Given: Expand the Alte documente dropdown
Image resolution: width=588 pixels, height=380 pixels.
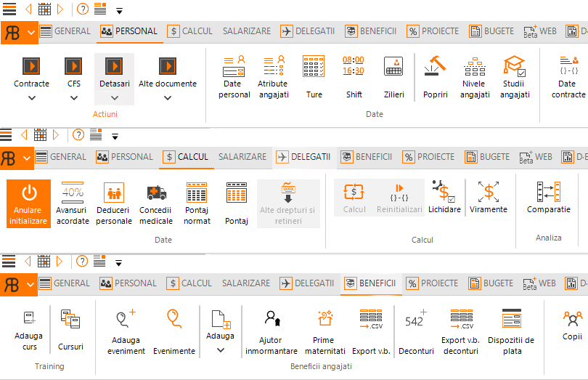Looking at the screenshot, I should pos(168,98).
